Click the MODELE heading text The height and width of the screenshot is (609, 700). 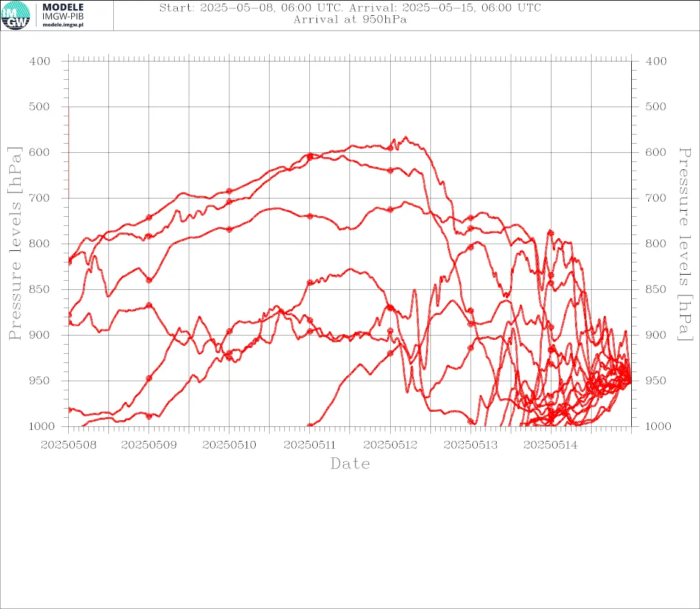[x=63, y=7]
